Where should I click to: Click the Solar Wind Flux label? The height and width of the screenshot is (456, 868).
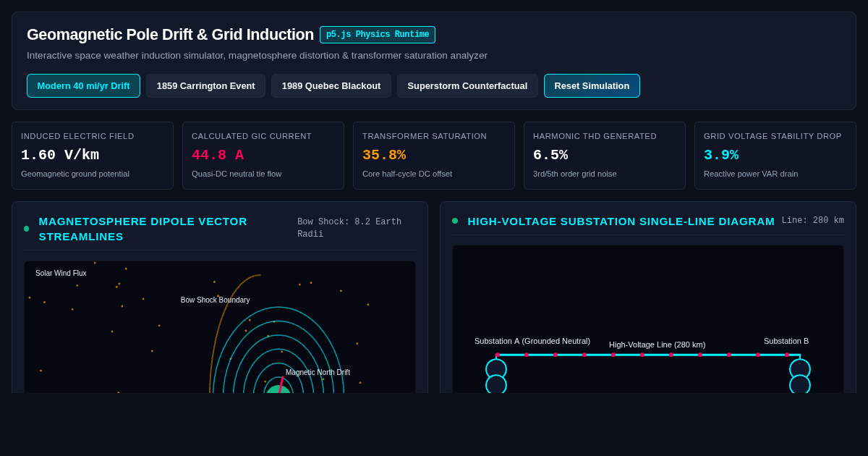(61, 273)
